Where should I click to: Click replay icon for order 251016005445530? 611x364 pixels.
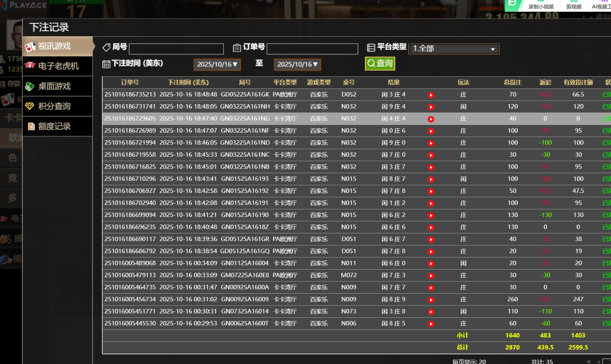pos(431,324)
